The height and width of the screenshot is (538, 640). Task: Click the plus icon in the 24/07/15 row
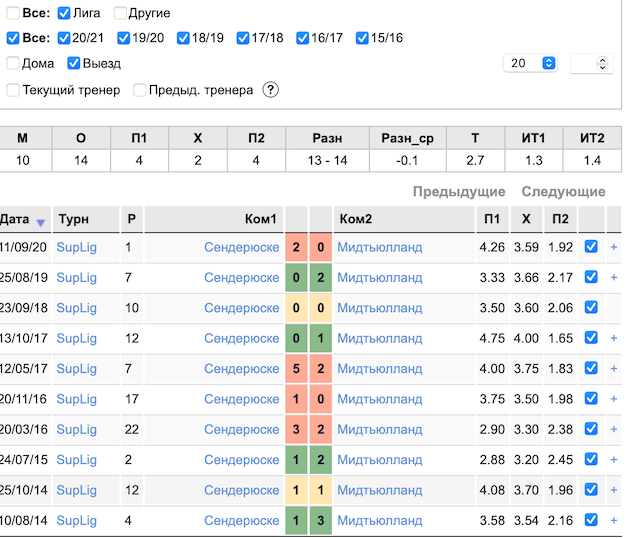(x=614, y=460)
